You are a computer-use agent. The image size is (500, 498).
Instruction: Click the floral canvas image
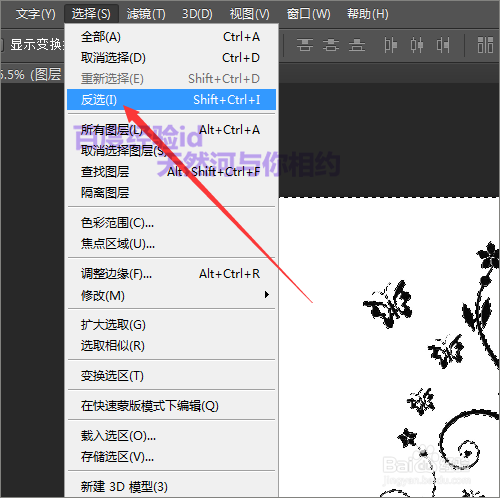[389, 347]
